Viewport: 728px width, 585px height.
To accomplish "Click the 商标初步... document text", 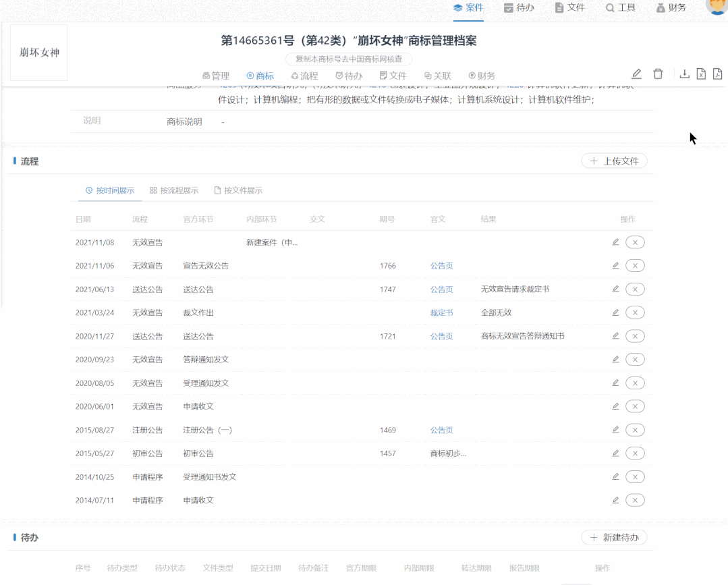I will (448, 453).
